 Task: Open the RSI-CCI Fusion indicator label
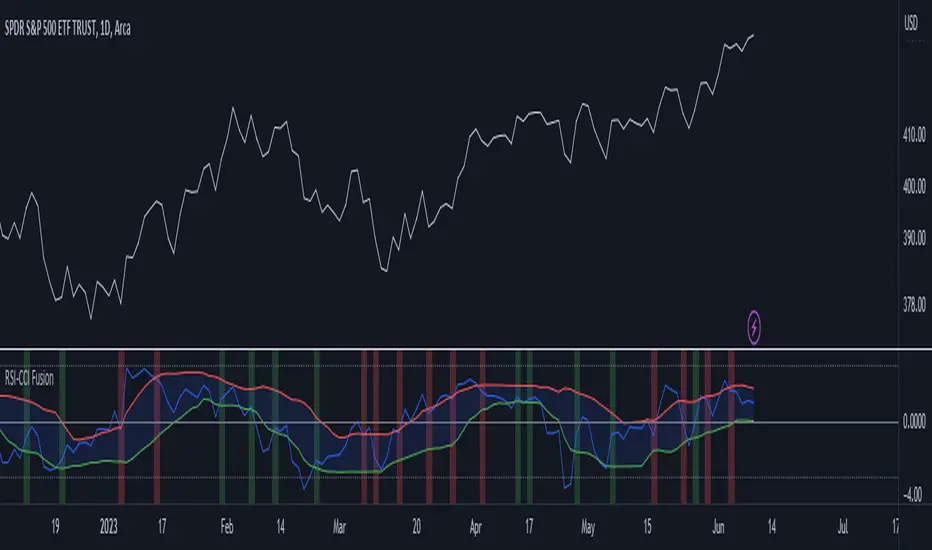(x=29, y=378)
